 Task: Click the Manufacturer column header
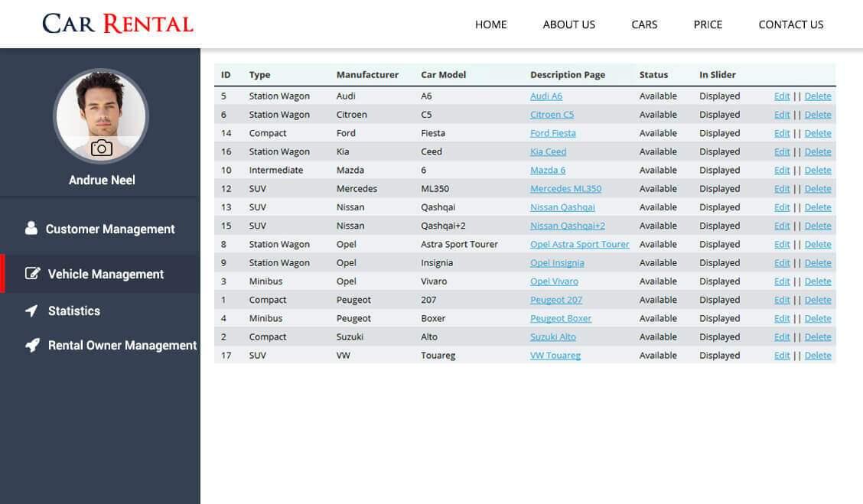367,75
